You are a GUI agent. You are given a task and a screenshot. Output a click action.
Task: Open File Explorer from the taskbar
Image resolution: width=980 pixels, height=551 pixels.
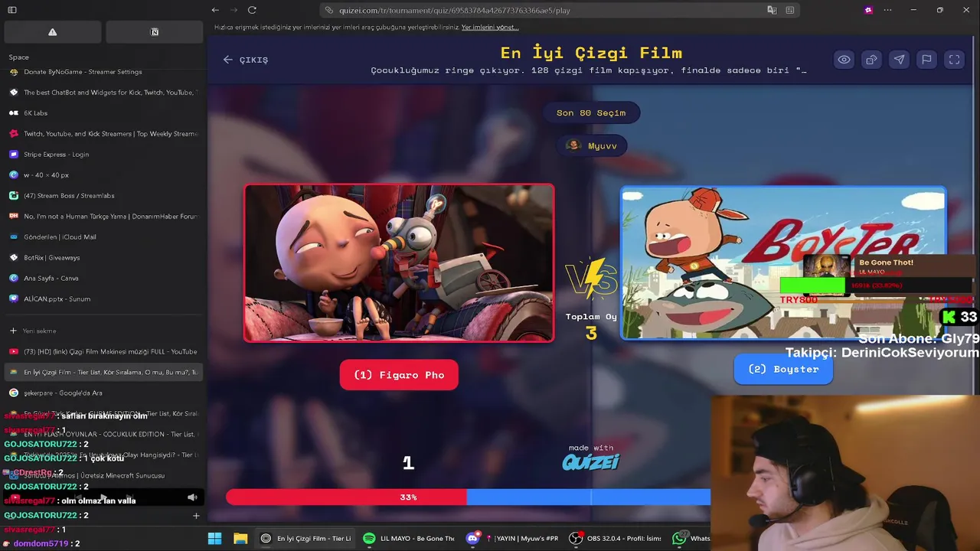(x=240, y=539)
